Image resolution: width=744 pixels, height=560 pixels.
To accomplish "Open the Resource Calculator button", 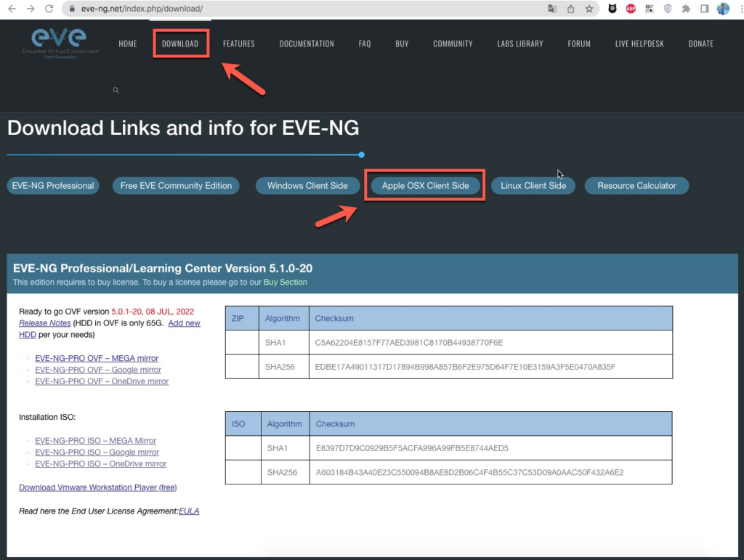I will coord(636,185).
